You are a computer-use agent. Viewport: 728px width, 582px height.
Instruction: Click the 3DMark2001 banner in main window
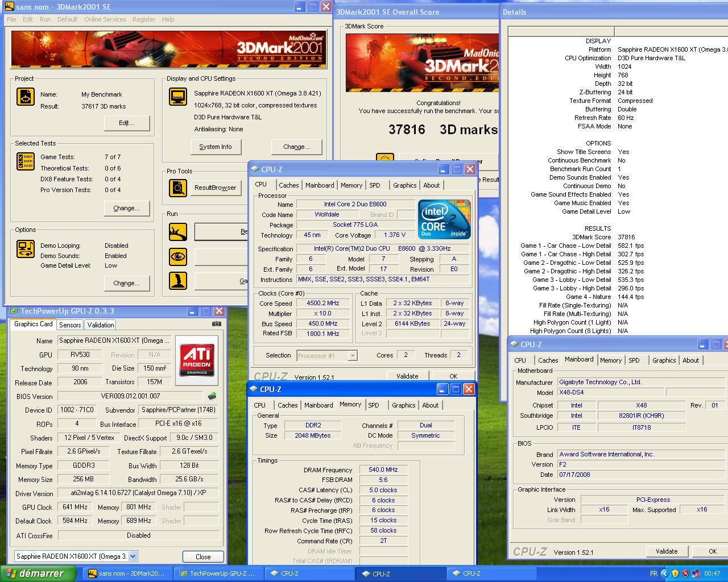169,49
